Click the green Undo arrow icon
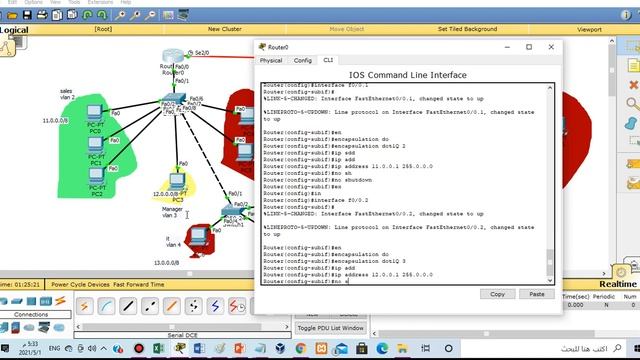640x360 pixels. [87, 16]
